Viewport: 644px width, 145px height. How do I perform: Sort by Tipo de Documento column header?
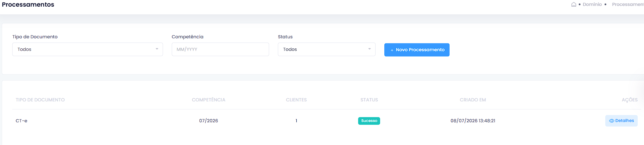click(40, 100)
